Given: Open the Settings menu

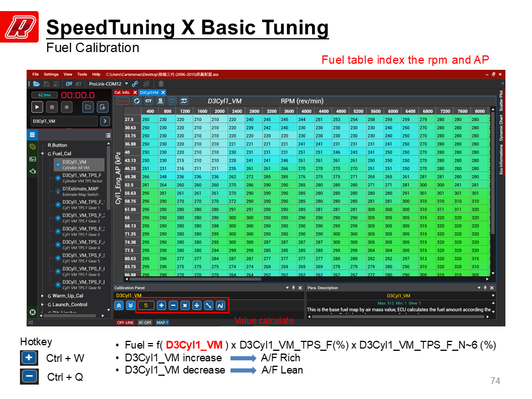Looking at the screenshot, I should point(51,74).
